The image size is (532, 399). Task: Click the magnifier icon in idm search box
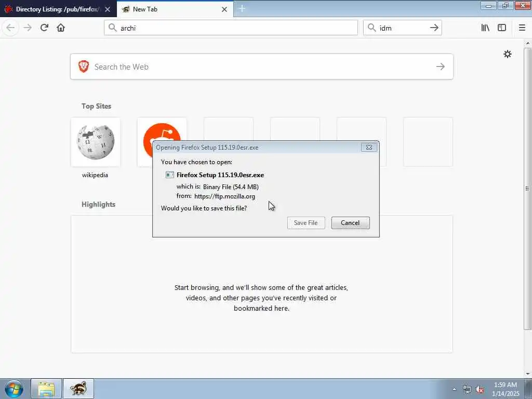372,28
